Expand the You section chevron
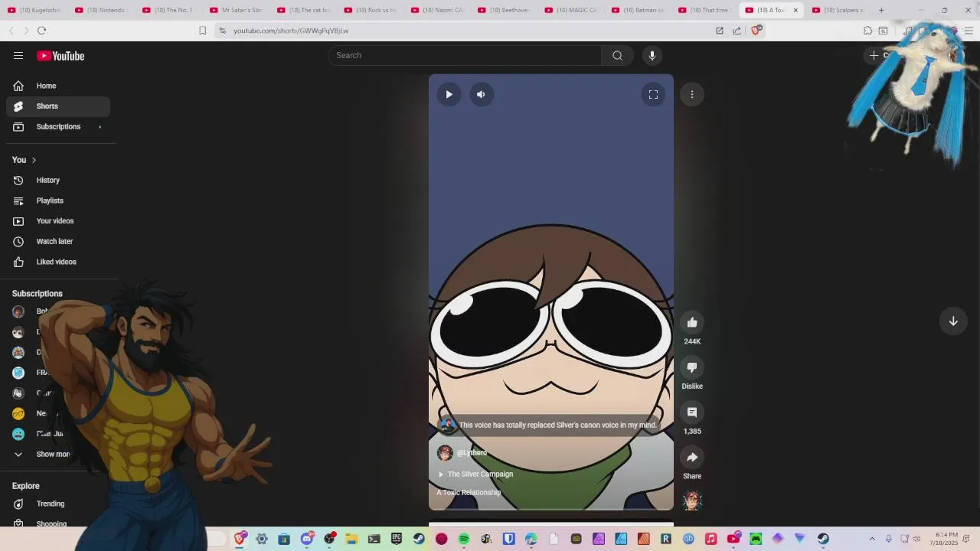 [34, 160]
